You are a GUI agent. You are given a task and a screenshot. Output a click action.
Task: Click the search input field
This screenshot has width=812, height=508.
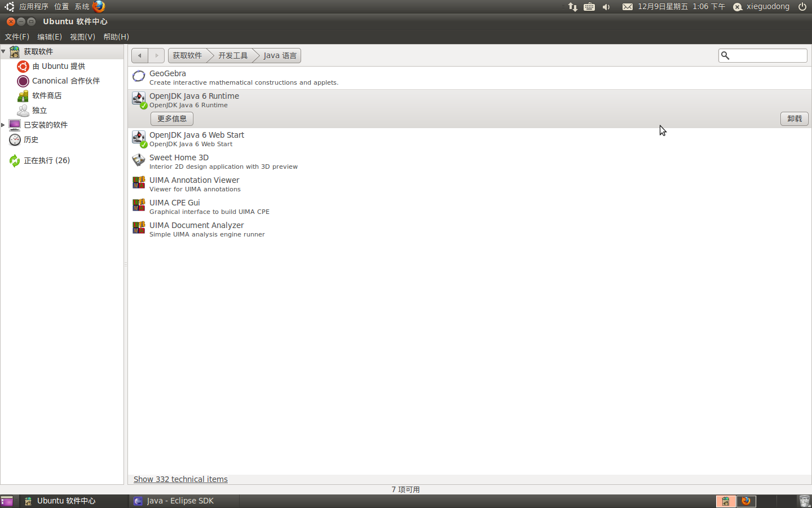click(763, 55)
